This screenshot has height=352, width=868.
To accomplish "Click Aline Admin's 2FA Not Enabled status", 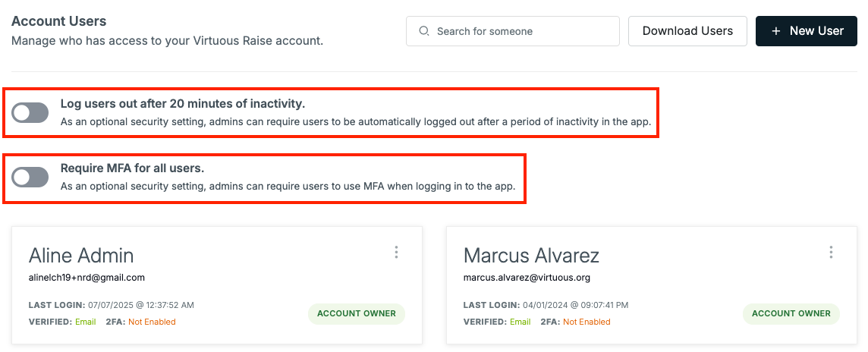I will click(x=152, y=322).
